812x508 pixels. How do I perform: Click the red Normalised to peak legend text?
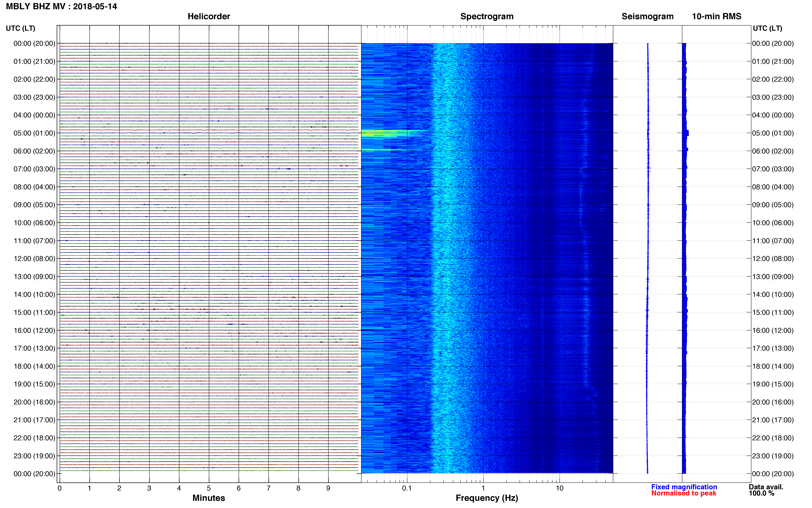click(684, 493)
